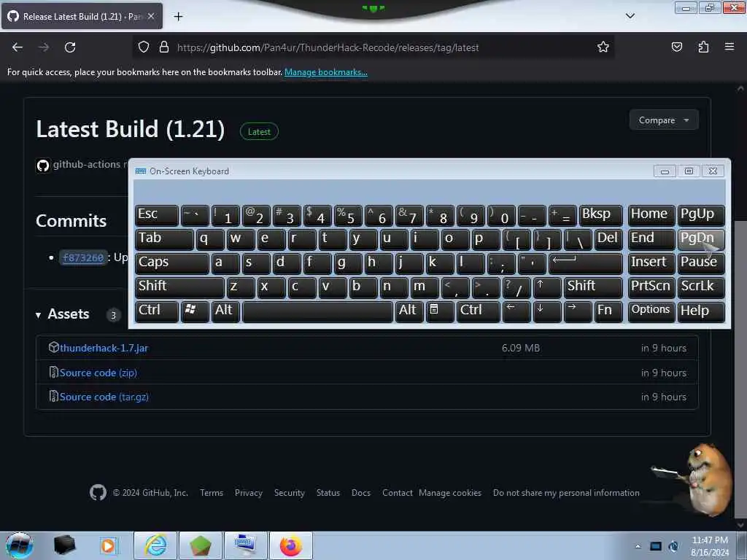747x560 pixels.
Task: Click the space bar on On-Screen Keyboard
Action: (318, 311)
